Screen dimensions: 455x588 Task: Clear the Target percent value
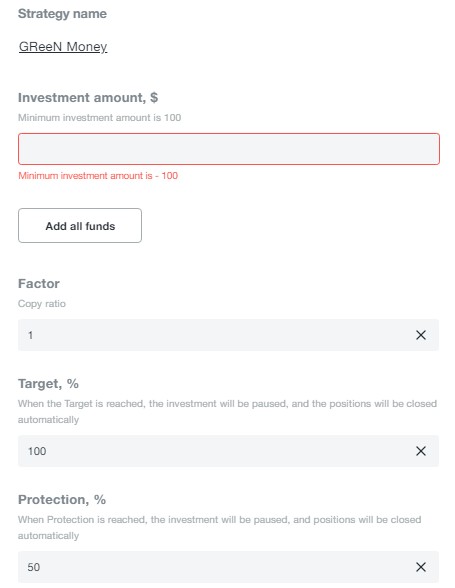tap(420, 451)
